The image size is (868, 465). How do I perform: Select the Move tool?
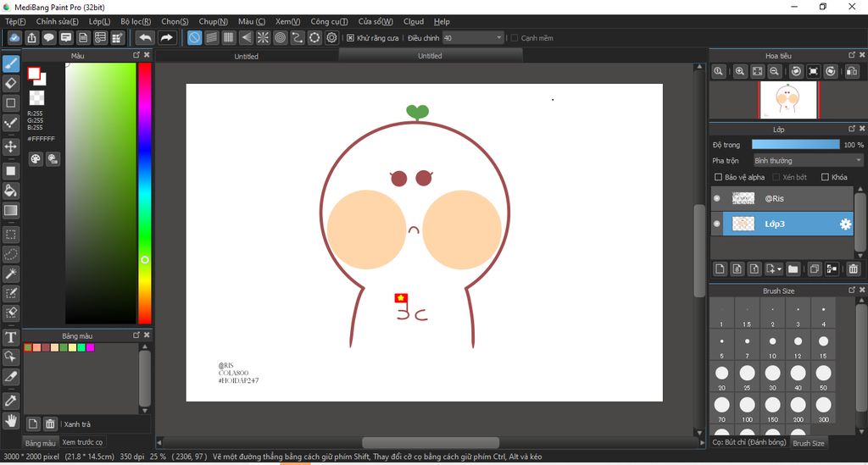(x=10, y=147)
